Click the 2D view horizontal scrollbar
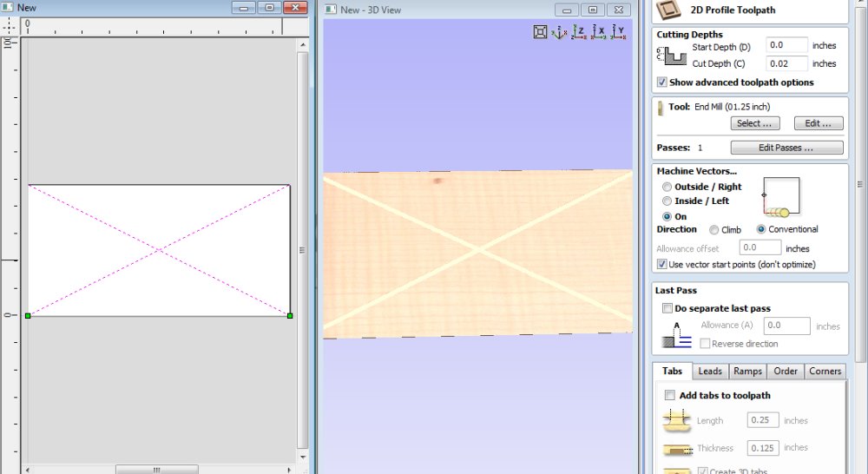 point(156,470)
